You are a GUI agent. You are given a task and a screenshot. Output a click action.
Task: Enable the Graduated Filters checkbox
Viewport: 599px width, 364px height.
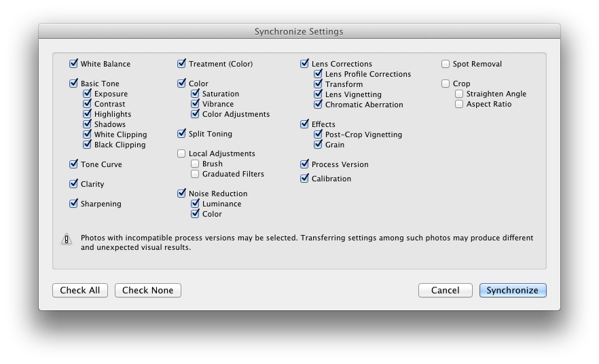click(x=195, y=174)
